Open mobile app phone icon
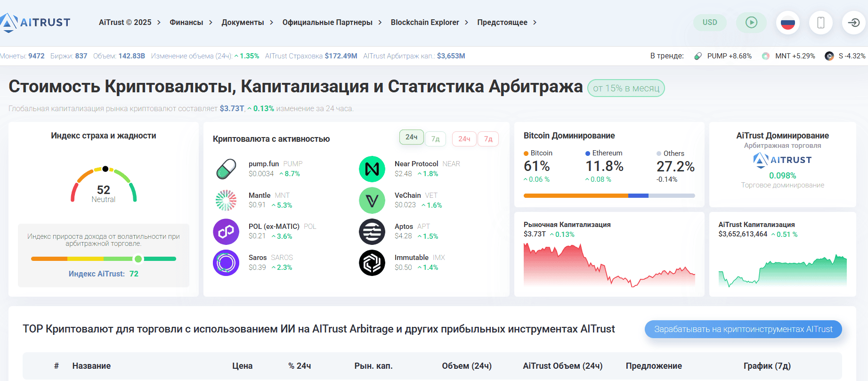 (x=821, y=23)
